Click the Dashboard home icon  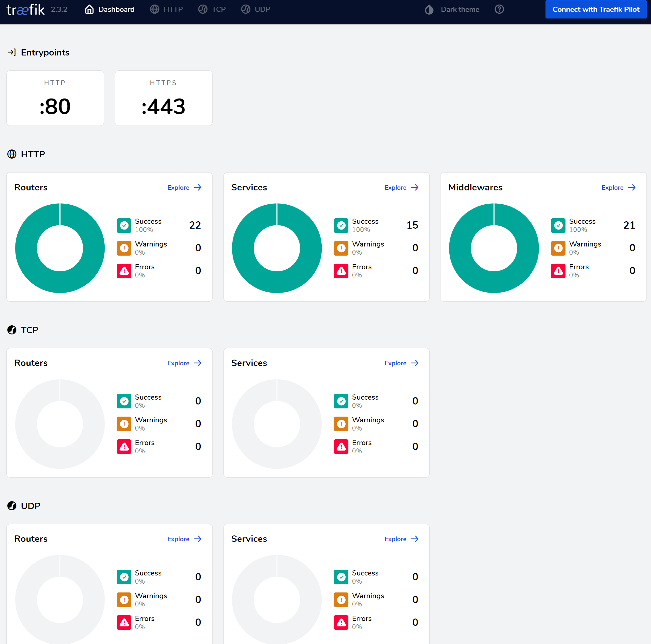pyautogui.click(x=89, y=9)
